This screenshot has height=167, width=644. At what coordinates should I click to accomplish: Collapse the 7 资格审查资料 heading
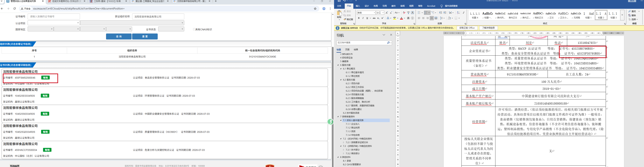click(338, 117)
